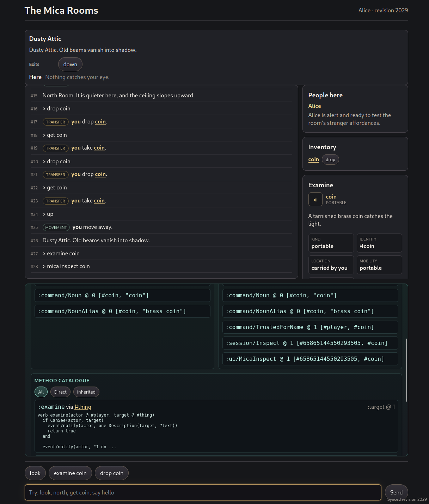Select the Inherited method filter
The image size is (429, 504).
tap(86, 392)
